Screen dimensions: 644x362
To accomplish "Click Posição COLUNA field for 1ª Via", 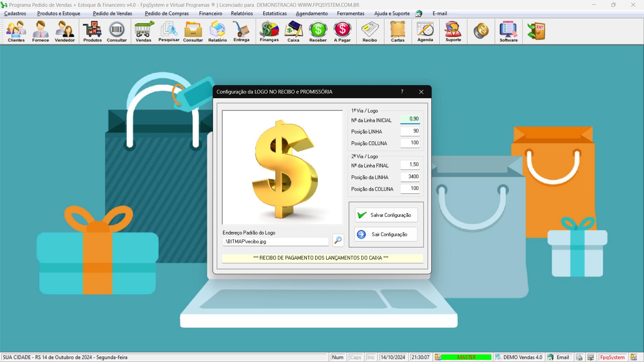I will click(x=411, y=142).
